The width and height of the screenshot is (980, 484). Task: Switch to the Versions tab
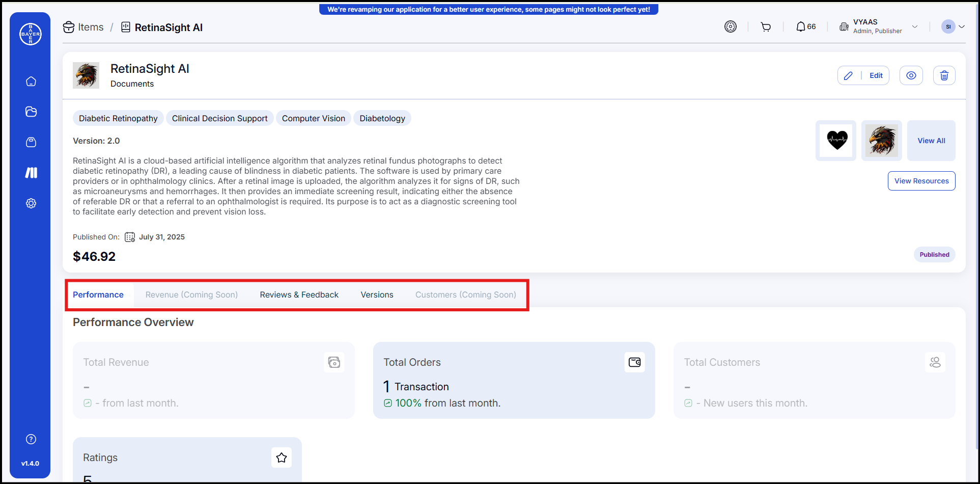377,295
